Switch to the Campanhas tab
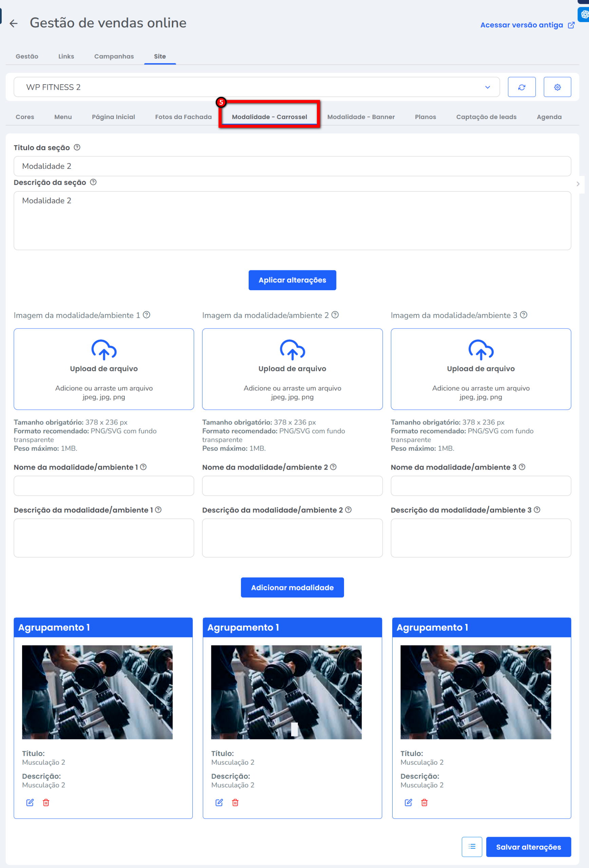The image size is (589, 868). pos(114,56)
